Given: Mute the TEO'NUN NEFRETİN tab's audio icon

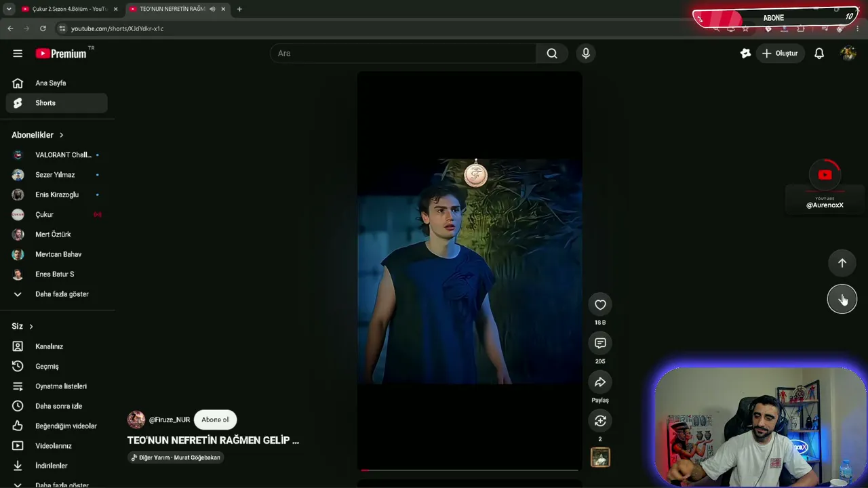Looking at the screenshot, I should point(213,9).
